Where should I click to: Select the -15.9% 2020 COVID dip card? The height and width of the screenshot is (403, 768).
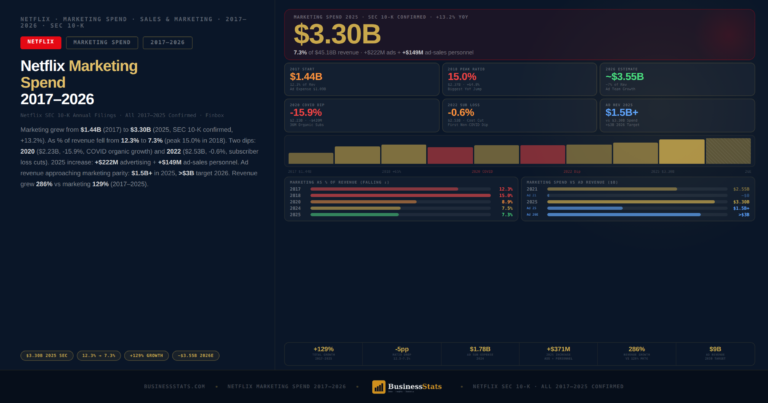pyautogui.click(x=362, y=115)
